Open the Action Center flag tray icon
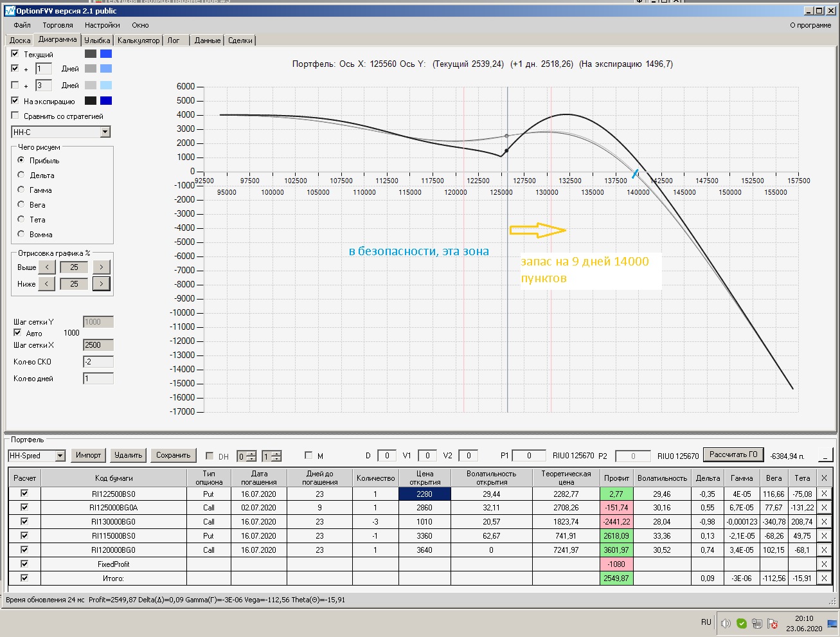 [x=773, y=623]
